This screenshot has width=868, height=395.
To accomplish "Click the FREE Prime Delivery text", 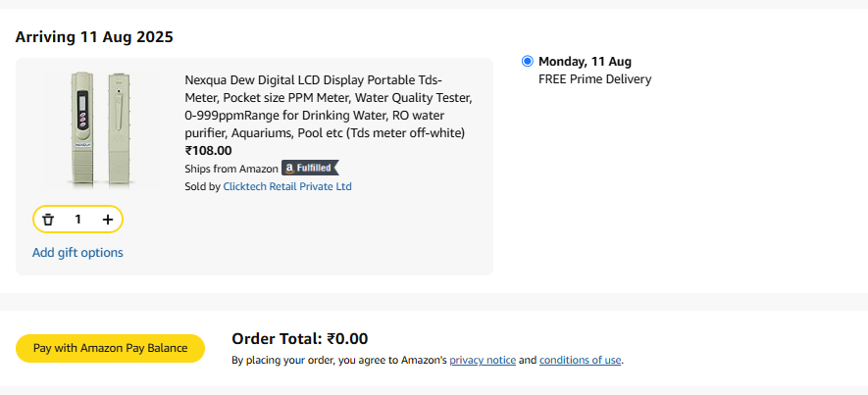I will pos(594,79).
